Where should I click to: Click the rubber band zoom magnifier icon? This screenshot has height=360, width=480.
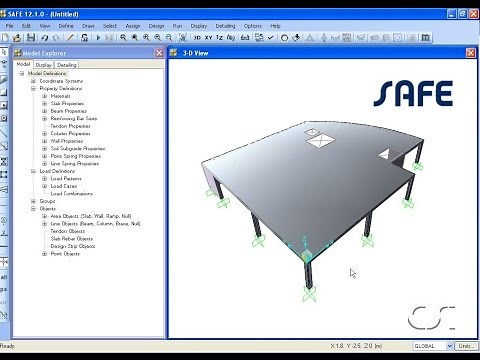point(123,38)
